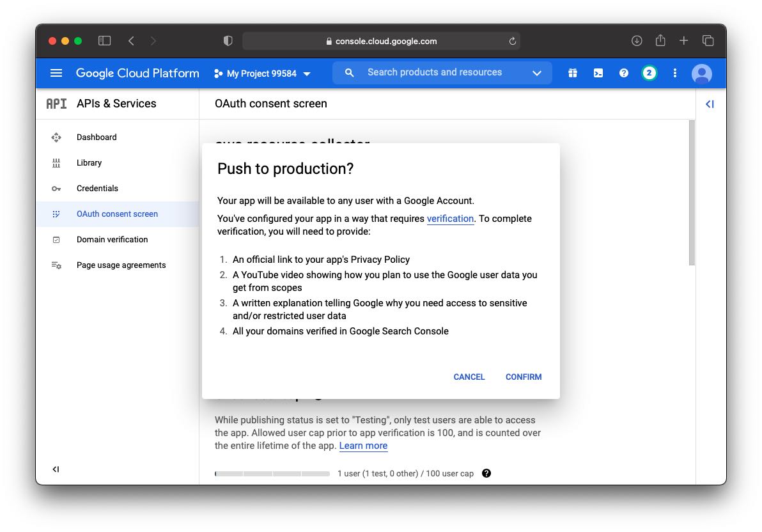This screenshot has width=762, height=532.
Task: Collapse the left sidebar with bottom arrow
Action: (56, 469)
